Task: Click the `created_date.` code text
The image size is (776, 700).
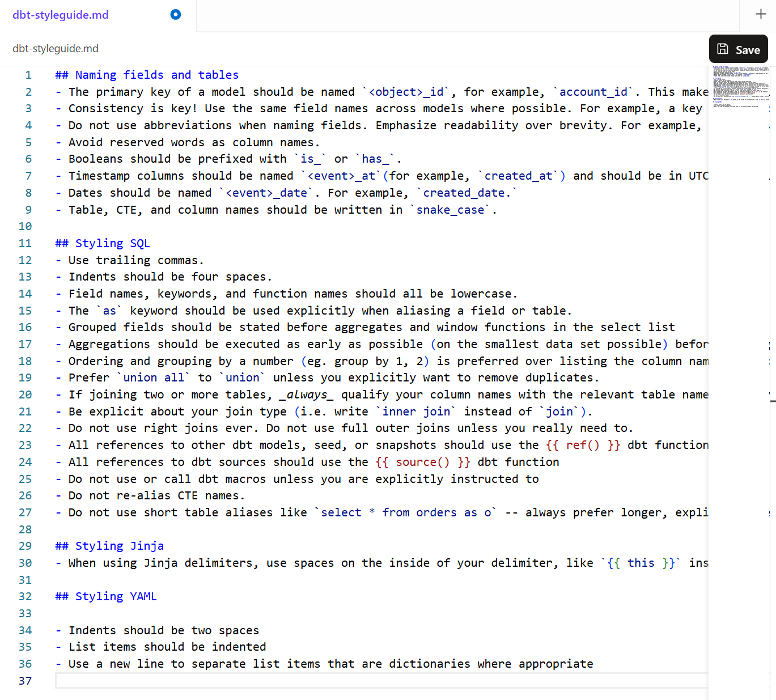Action: coord(467,193)
